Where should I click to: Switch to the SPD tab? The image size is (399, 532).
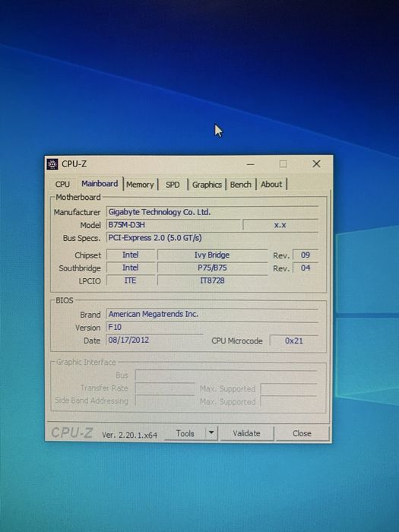pos(173,185)
